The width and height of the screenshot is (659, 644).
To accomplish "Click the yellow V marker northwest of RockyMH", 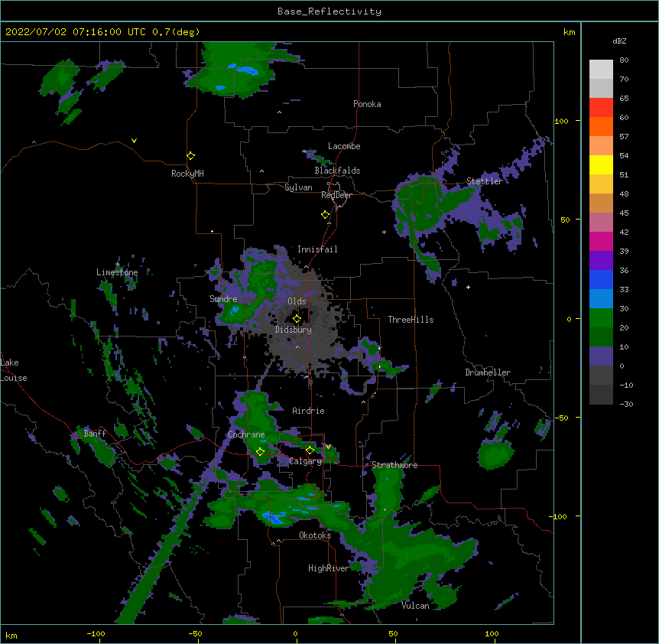I will click(x=134, y=141).
